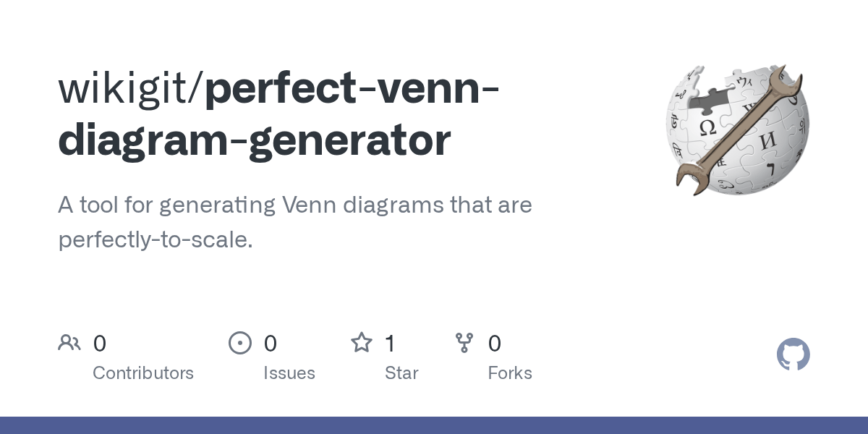Image resolution: width=868 pixels, height=434 pixels.
Task: Open the Contributors label
Action: click(x=143, y=373)
